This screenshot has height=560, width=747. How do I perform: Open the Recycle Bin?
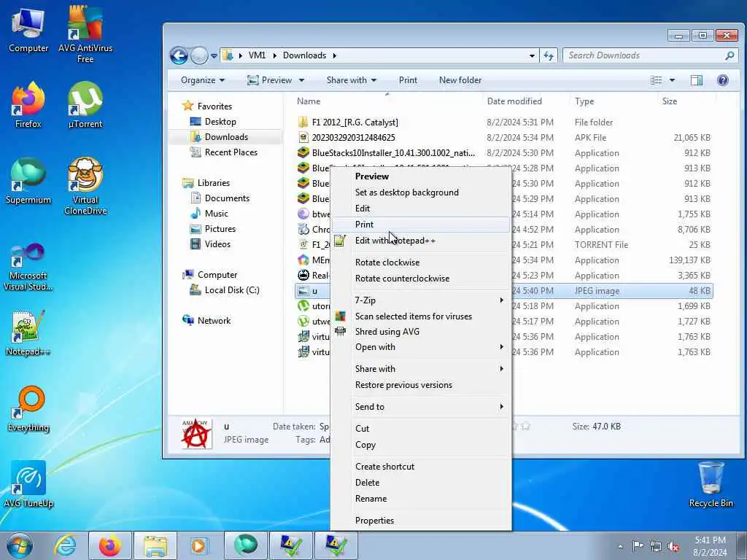click(711, 485)
